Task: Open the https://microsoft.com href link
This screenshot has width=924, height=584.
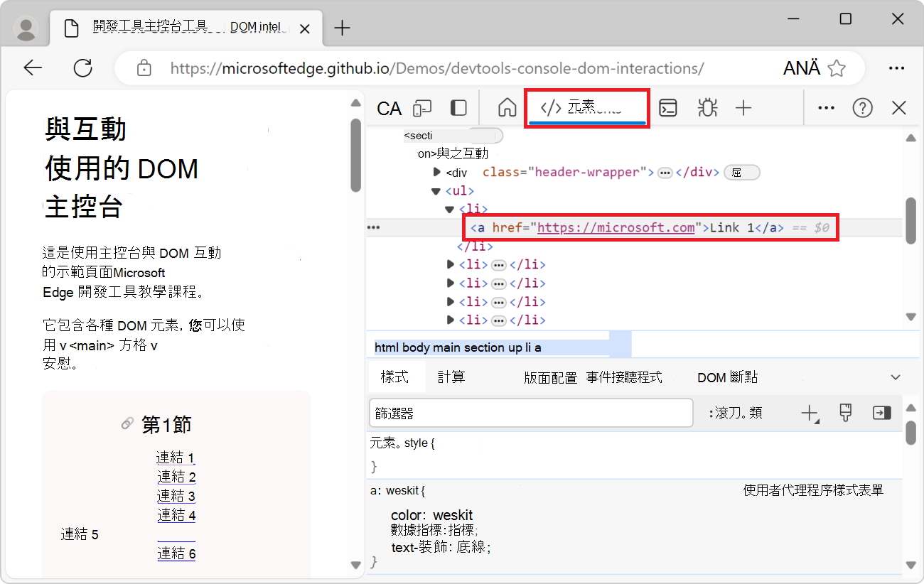Action: point(616,227)
